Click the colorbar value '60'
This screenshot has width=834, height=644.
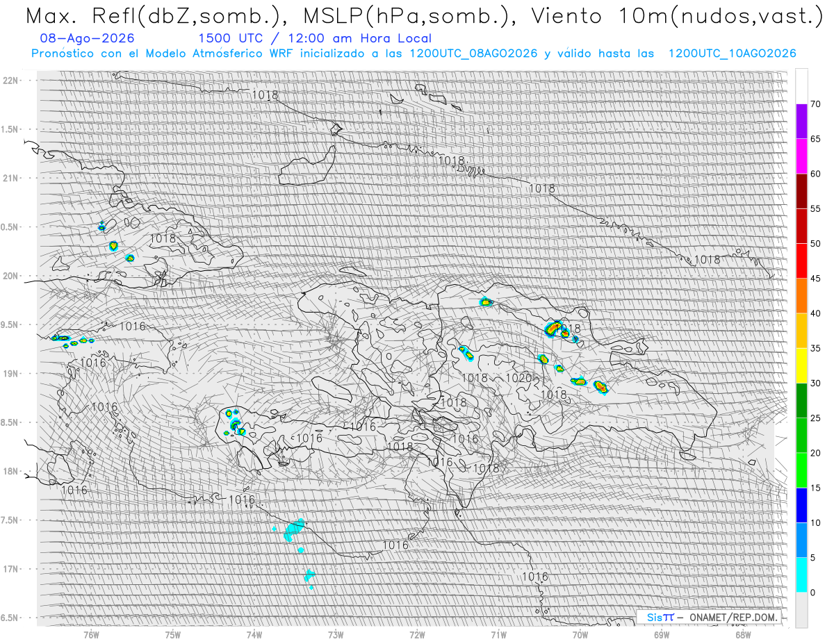(x=815, y=174)
